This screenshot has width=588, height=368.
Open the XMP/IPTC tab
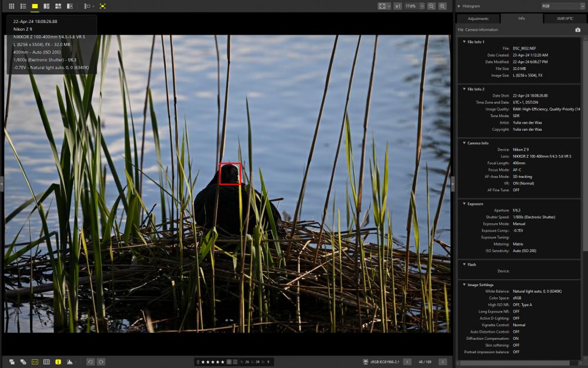click(x=565, y=19)
